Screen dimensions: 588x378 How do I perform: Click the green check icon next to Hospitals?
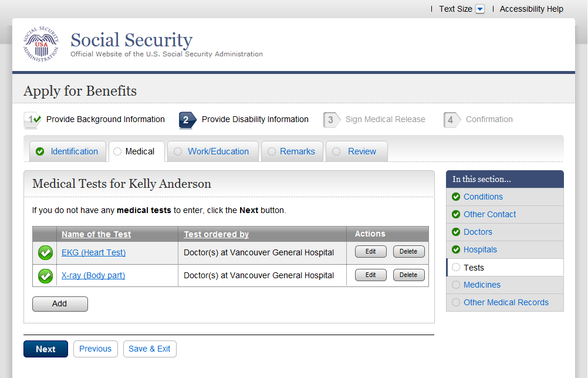tap(456, 249)
